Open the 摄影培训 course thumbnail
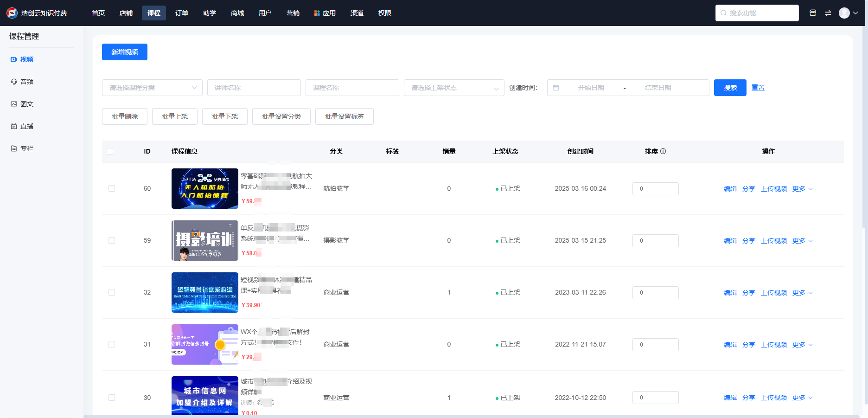This screenshot has width=868, height=418. 205,240
